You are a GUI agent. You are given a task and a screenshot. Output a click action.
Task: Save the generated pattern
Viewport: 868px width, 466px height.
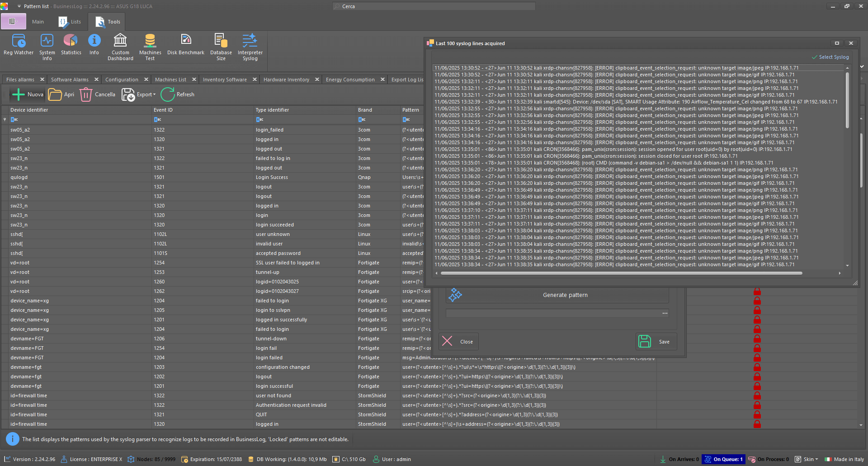(656, 342)
